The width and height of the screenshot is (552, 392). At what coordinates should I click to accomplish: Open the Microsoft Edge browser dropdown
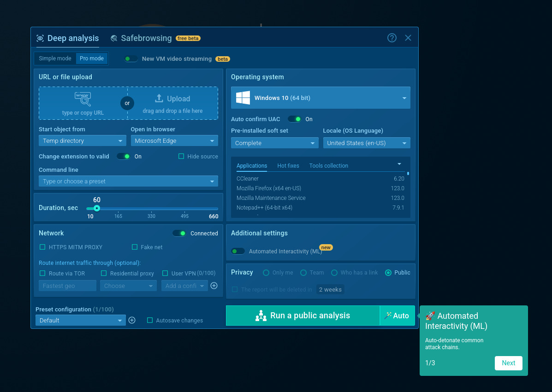[174, 140]
